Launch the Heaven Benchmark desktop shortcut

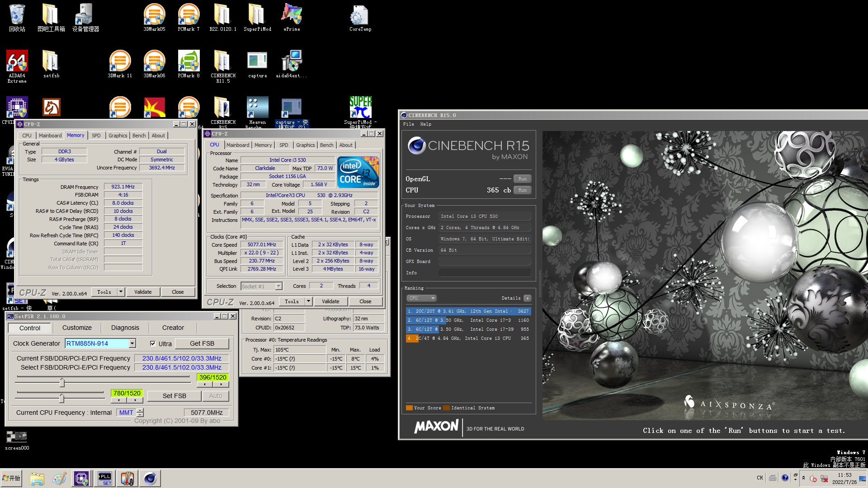257,112
